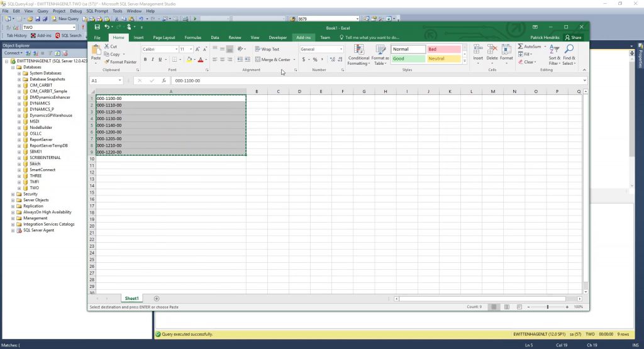Image resolution: width=644 pixels, height=349 pixels.
Task: Open Conditional Formatting in the Styles group
Action: pos(358,55)
